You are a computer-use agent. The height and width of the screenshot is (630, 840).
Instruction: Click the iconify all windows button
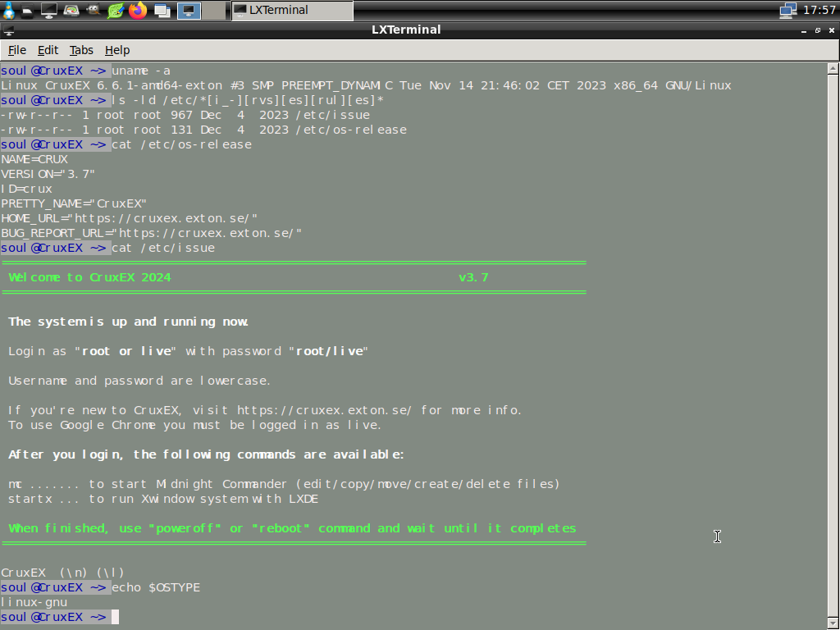tap(162, 10)
